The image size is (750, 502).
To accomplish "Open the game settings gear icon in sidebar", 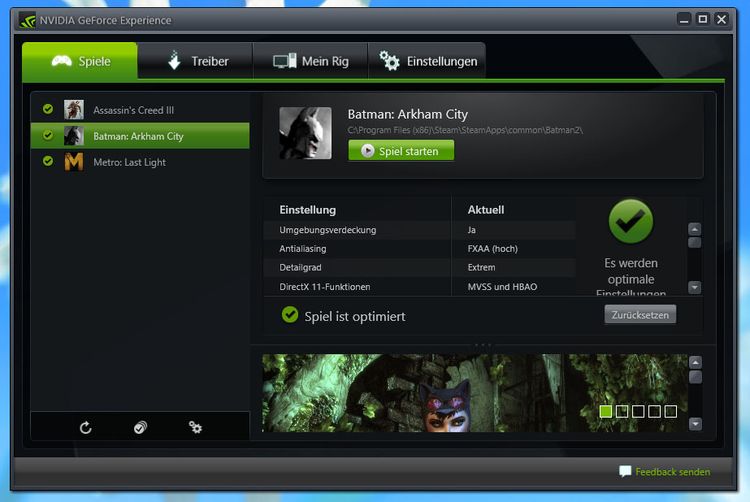I will [x=195, y=427].
